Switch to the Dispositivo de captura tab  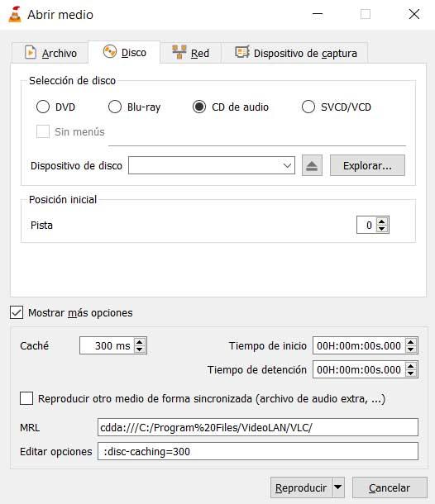click(x=295, y=53)
